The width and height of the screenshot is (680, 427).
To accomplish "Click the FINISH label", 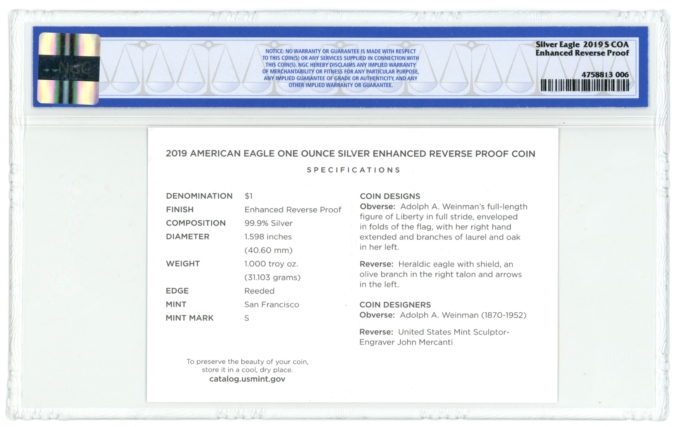I will click(180, 209).
